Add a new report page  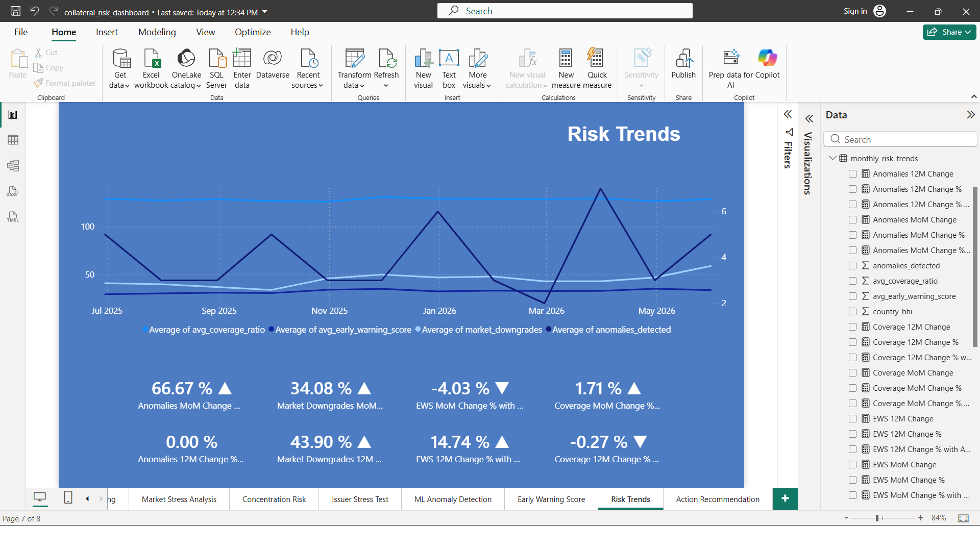point(785,498)
